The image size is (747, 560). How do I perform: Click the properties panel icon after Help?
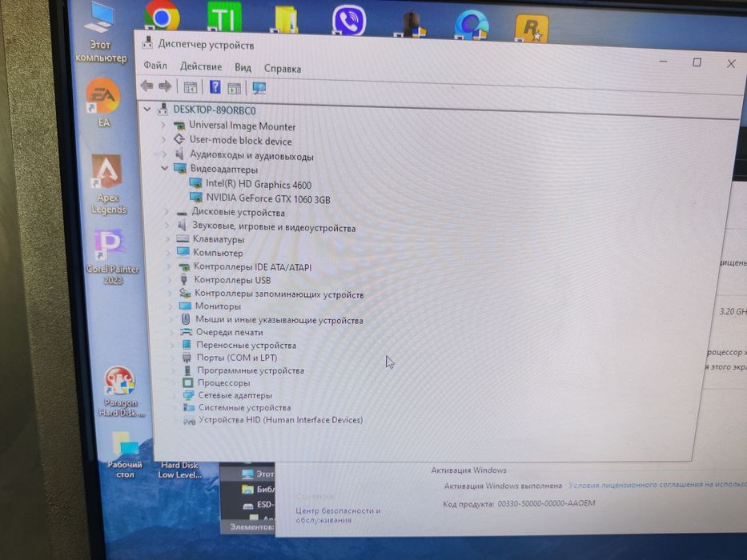tap(234, 88)
